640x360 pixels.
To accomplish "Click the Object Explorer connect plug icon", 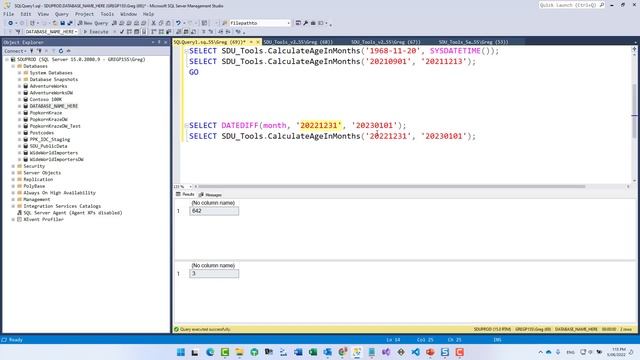I will [31, 51].
